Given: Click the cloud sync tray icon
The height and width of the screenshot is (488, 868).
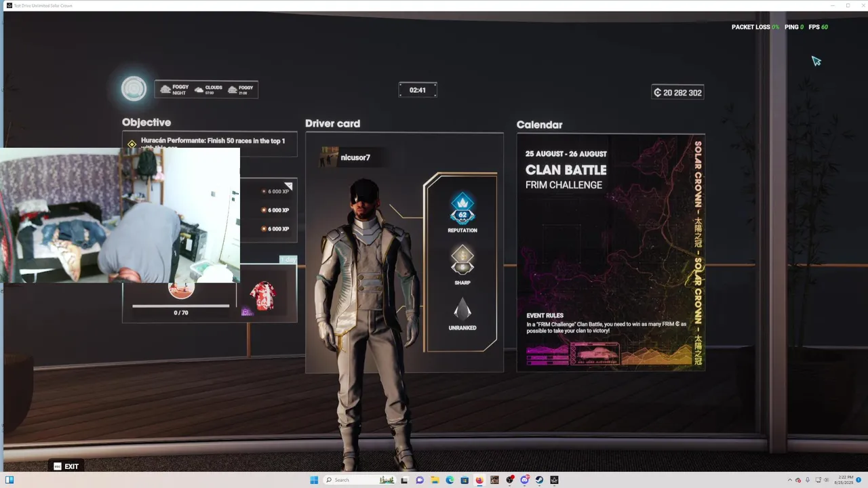Looking at the screenshot, I should 798,480.
